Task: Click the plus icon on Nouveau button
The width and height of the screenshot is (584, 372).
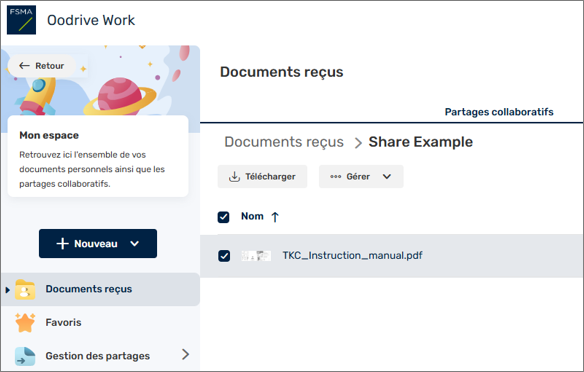Action: pyautogui.click(x=62, y=244)
